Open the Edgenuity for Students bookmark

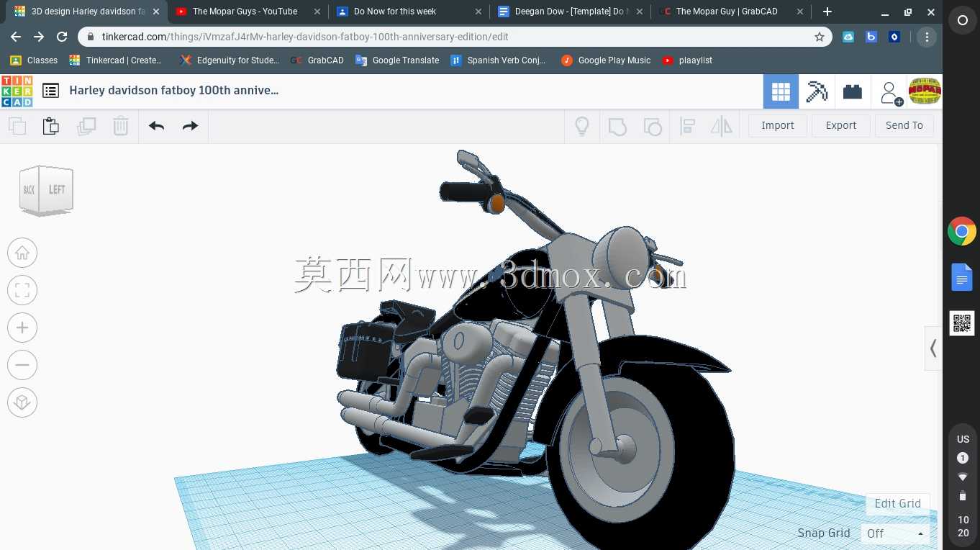click(230, 60)
